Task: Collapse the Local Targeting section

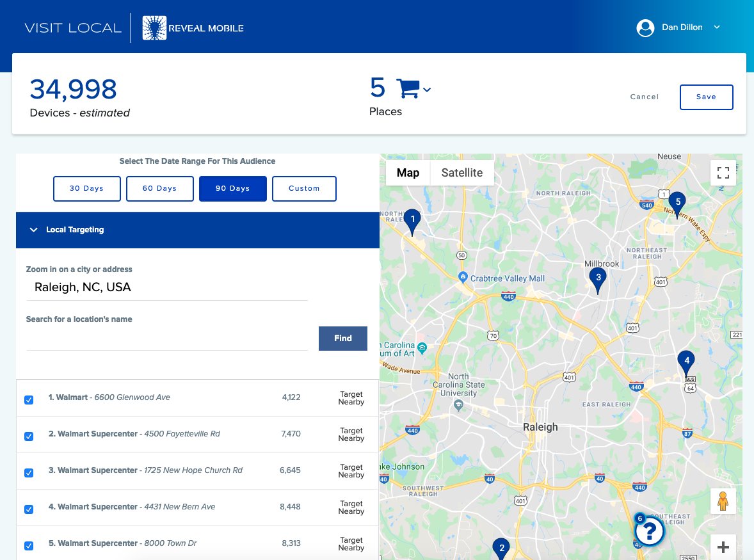Action: (34, 230)
